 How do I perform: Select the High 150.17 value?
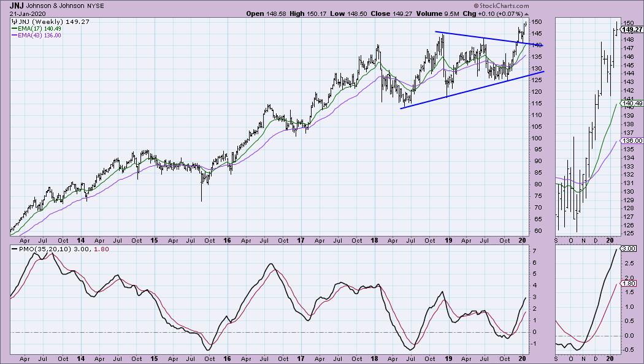[308, 13]
